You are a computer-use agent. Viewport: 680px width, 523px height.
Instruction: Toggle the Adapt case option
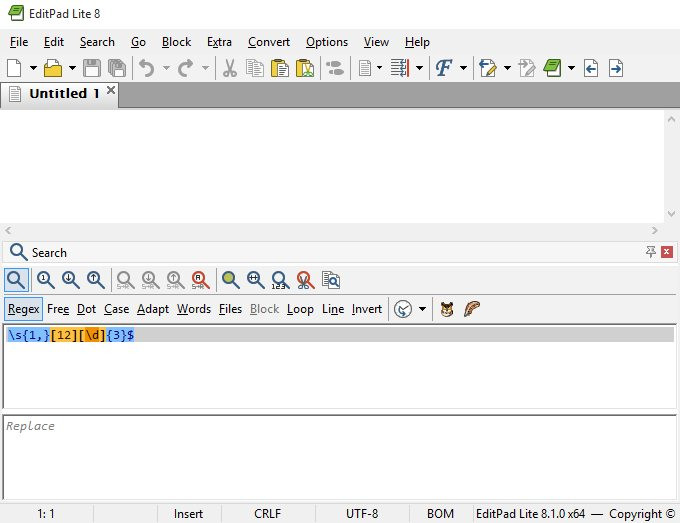click(x=153, y=309)
